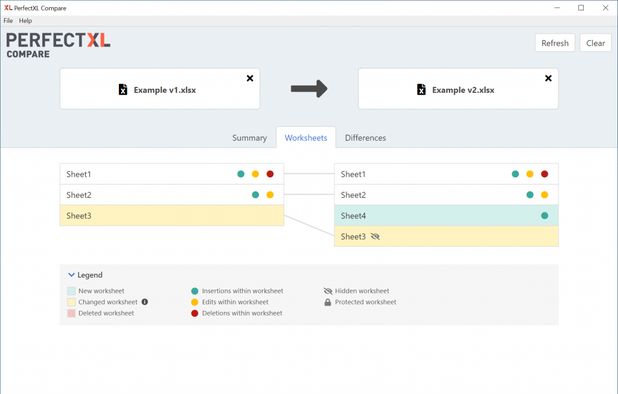
Task: Click the red deletions dot on left Sheet1
Action: pyautogui.click(x=270, y=174)
